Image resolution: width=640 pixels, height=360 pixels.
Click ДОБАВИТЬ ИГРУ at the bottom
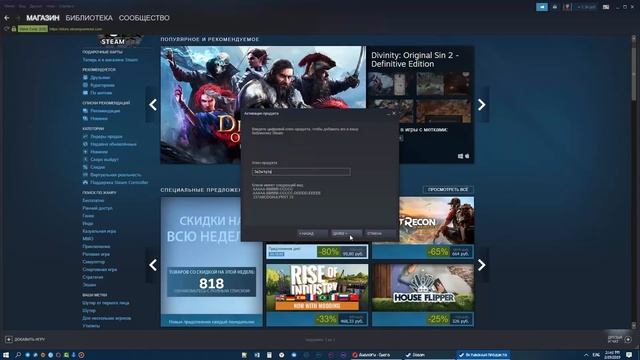30,340
